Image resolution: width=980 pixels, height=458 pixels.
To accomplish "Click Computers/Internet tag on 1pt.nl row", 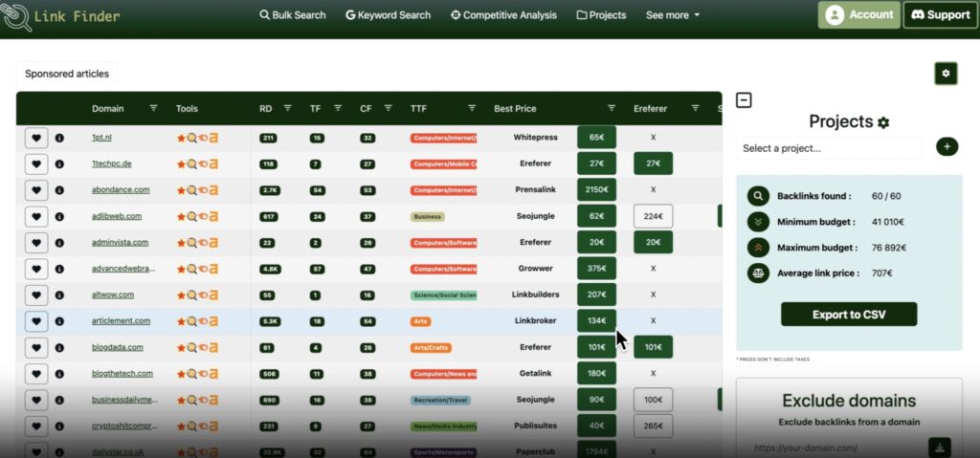I will click(444, 138).
